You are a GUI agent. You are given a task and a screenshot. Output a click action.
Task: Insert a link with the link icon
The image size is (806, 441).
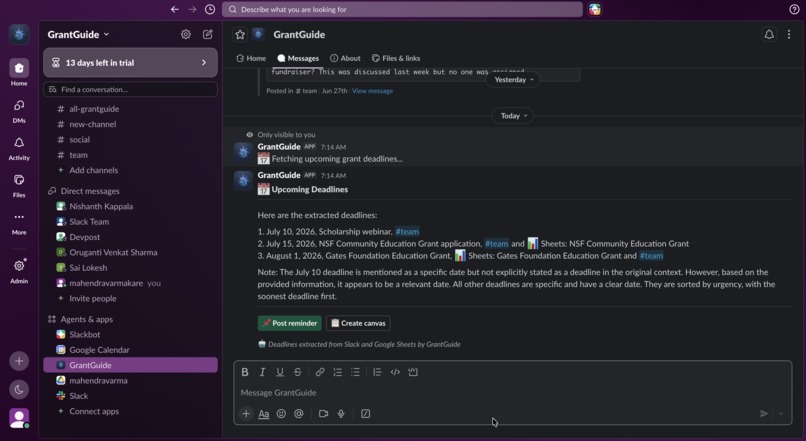(320, 372)
